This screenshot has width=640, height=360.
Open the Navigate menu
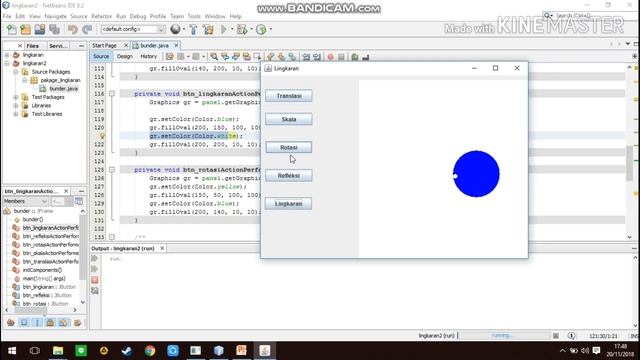(56, 16)
